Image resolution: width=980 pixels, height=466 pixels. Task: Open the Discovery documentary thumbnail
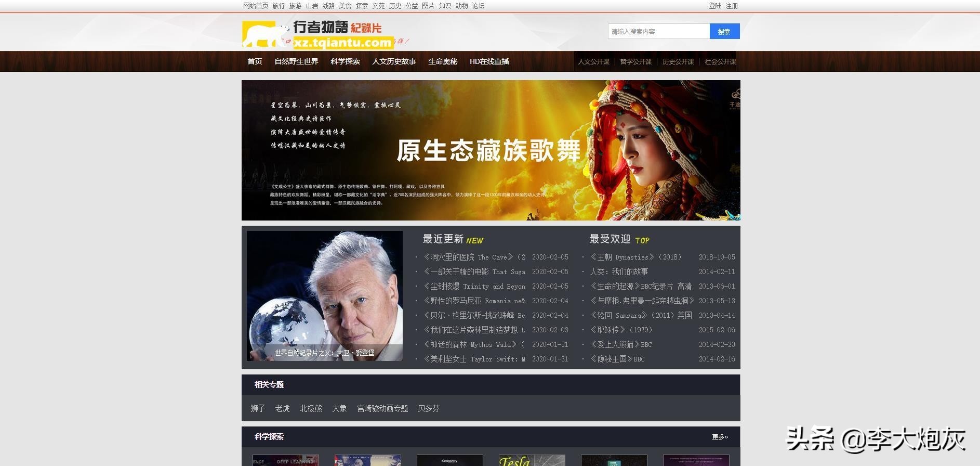[449, 460]
